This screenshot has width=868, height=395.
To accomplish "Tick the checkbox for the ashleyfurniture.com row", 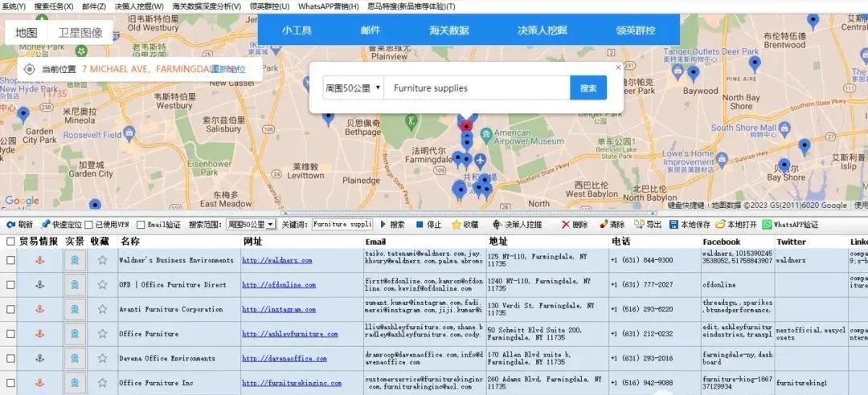I will coord(10,334).
